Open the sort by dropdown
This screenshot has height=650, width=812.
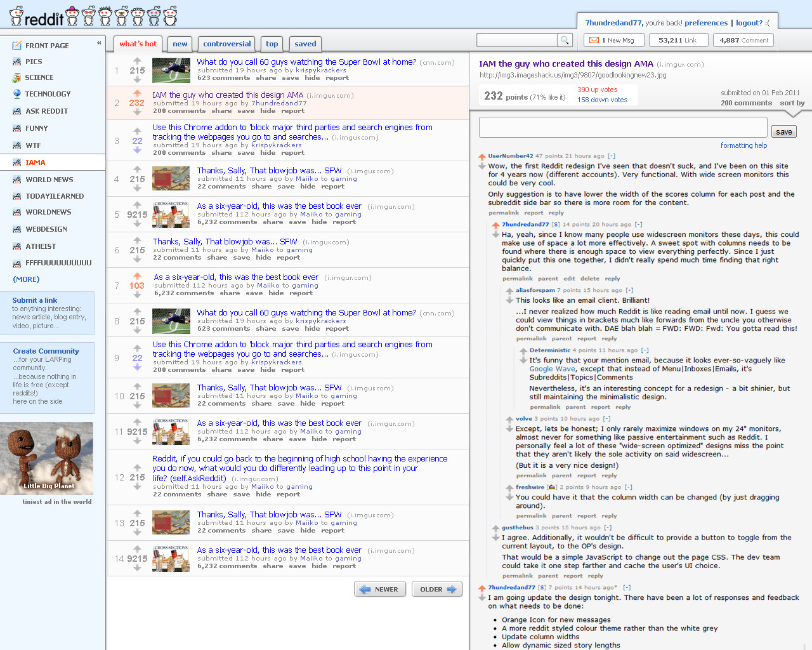[792, 103]
